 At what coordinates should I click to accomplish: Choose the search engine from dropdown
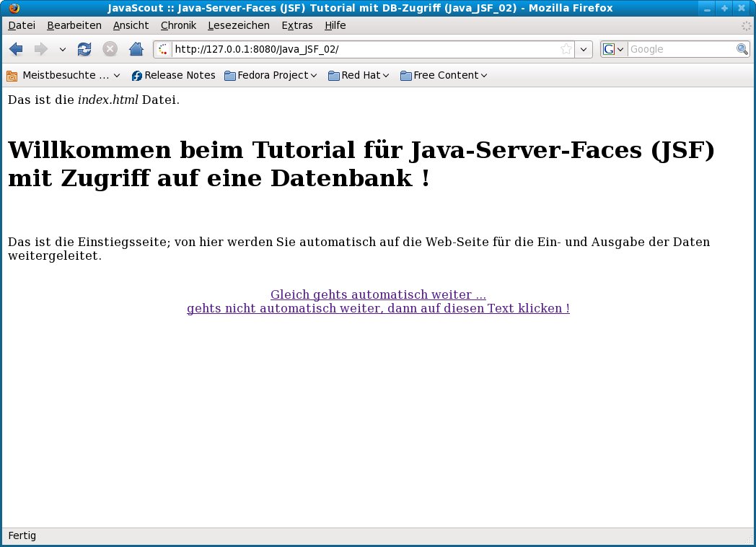[613, 49]
